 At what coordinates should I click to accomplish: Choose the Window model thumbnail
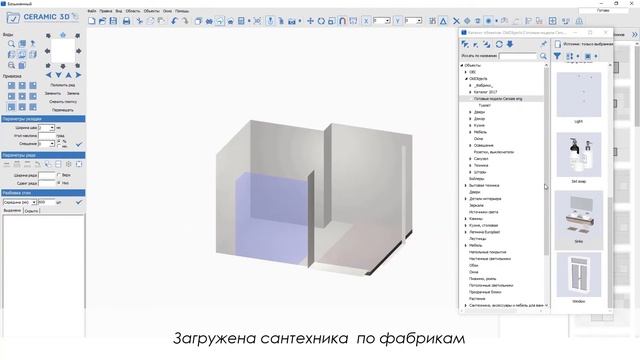coord(579,275)
